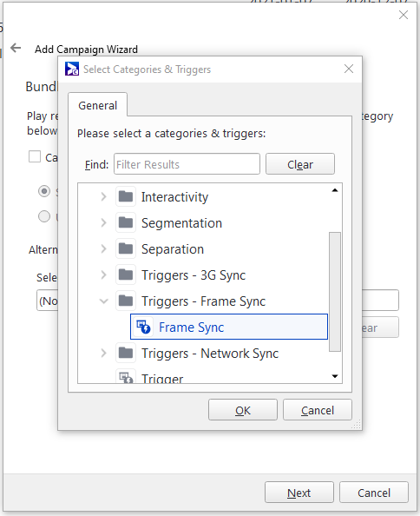
Task: Expand the Triggers - Network Sync node
Action: point(103,353)
